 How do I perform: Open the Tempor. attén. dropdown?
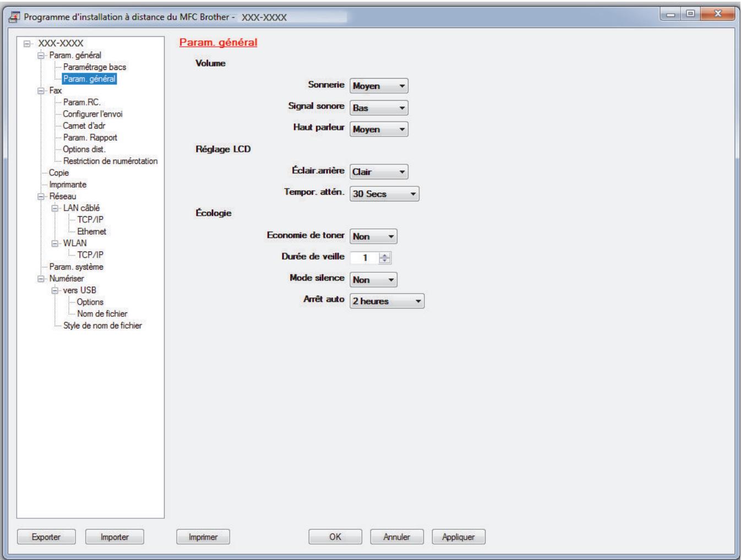click(384, 194)
